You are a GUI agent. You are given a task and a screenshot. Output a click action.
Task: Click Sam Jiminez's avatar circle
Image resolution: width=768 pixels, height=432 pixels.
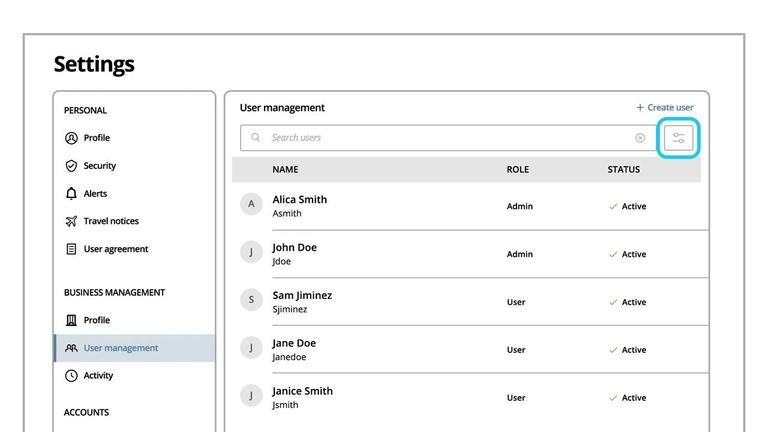pos(251,300)
